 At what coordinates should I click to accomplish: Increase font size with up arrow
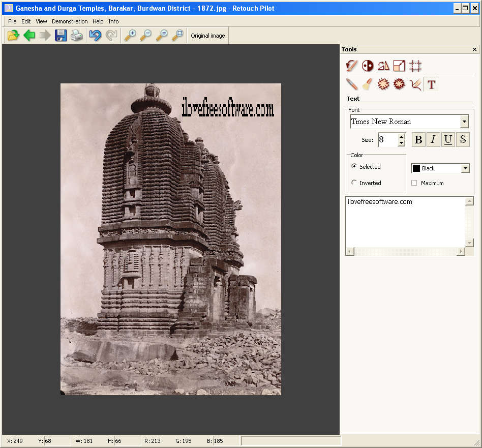click(401, 136)
